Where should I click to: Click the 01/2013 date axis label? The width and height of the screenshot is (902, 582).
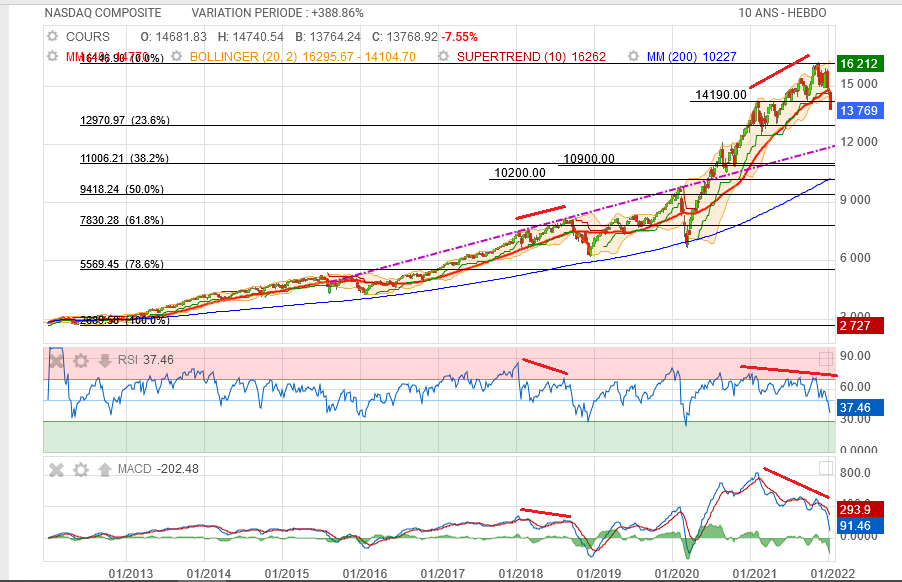[x=131, y=573]
